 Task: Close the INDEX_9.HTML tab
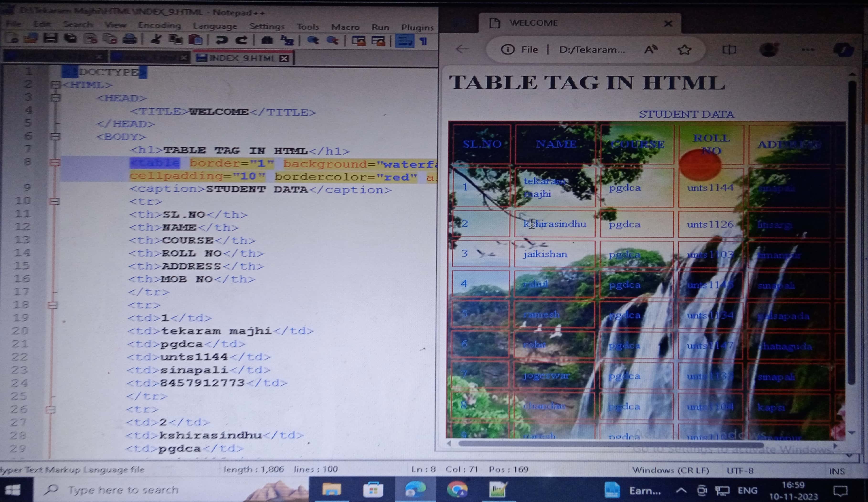point(284,58)
